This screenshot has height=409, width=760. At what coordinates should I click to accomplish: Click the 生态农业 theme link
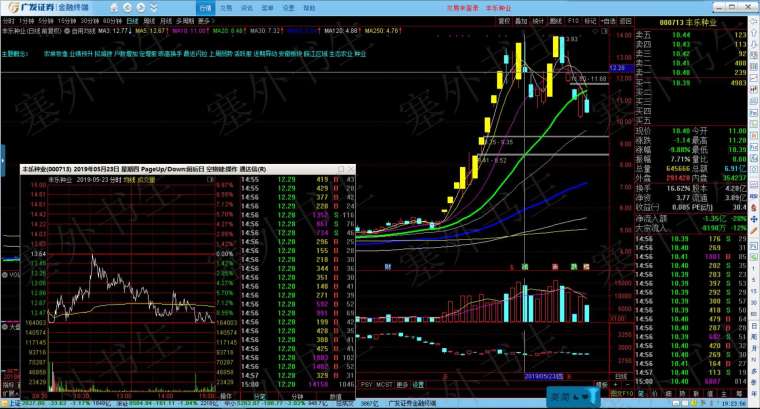coord(341,54)
